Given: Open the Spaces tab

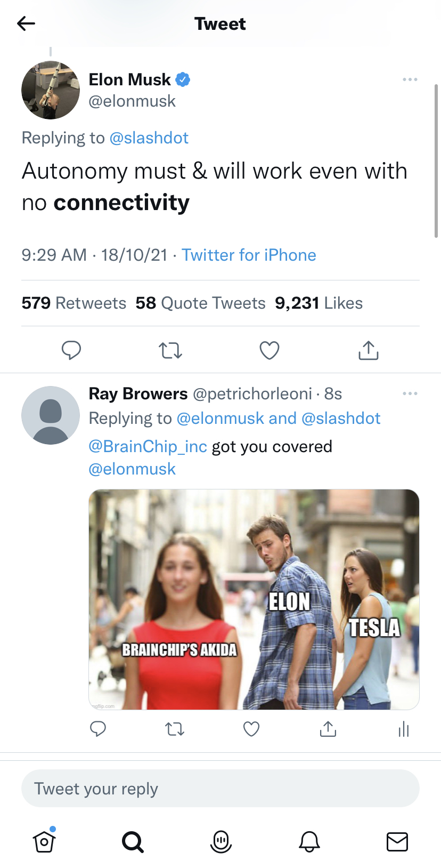Looking at the screenshot, I should (x=220, y=842).
